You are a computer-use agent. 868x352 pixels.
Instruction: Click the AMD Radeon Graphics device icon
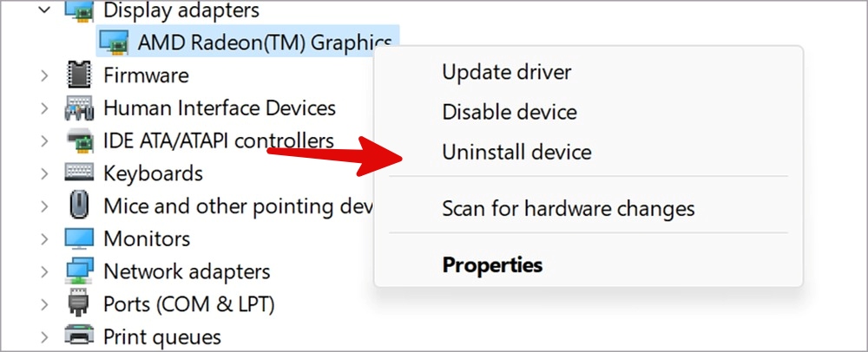(x=114, y=42)
